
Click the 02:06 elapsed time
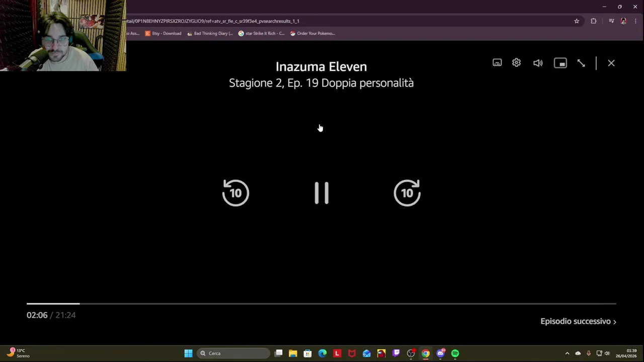click(x=37, y=315)
